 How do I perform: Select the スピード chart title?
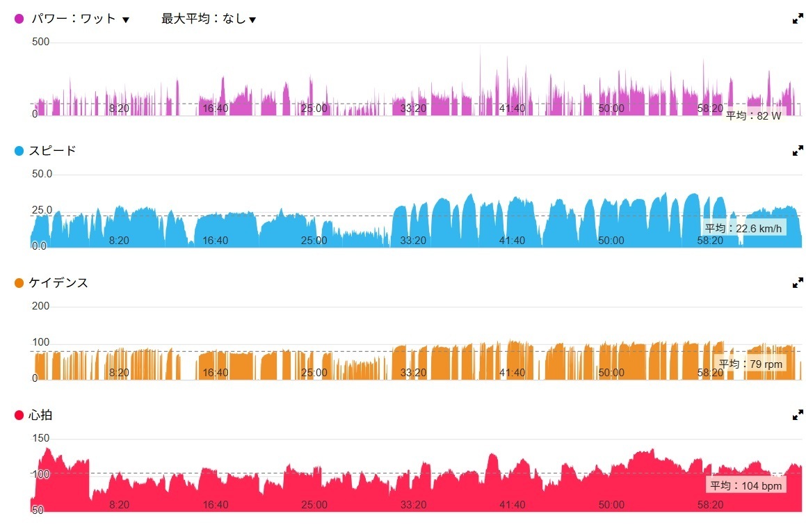[x=52, y=151]
